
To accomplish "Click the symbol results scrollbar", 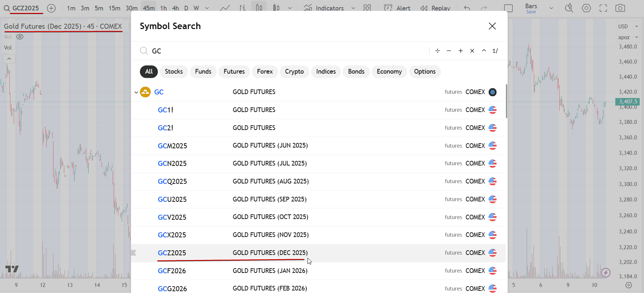I will 506,101.
